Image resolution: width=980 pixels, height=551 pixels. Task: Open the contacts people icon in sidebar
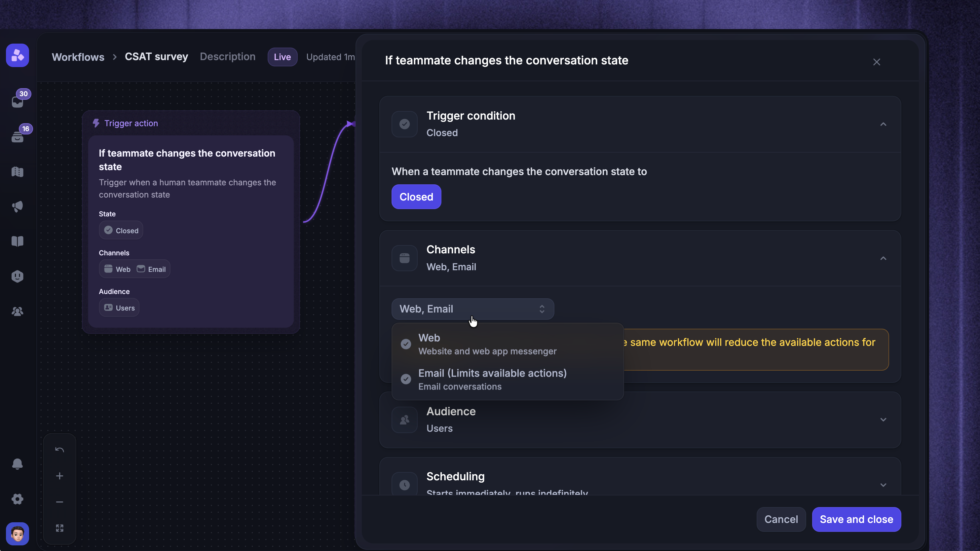18,312
